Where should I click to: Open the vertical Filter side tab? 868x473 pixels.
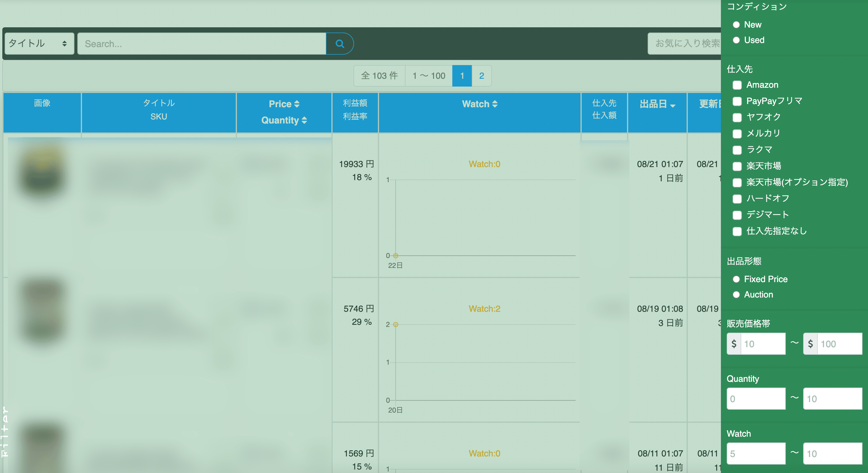coord(5,432)
